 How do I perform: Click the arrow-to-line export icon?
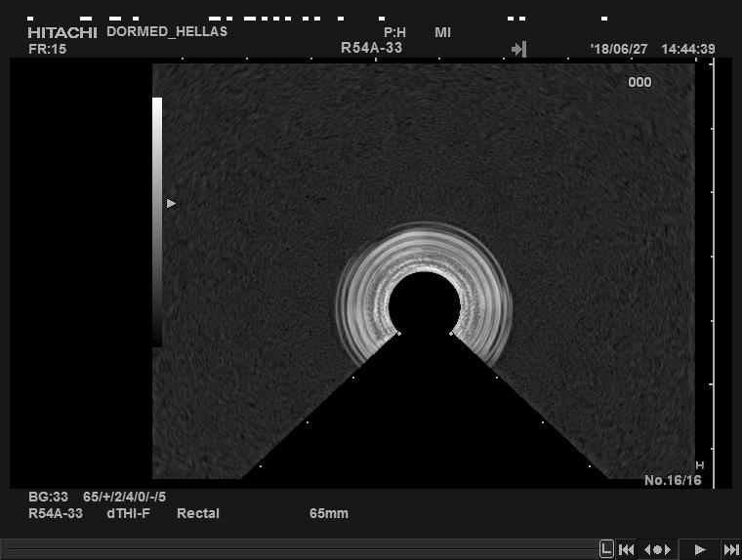point(518,49)
